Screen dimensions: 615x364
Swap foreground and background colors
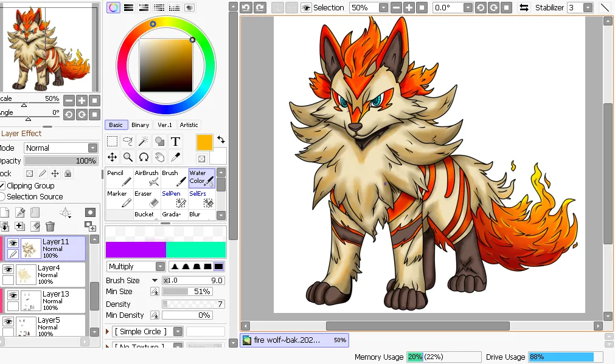click(221, 140)
